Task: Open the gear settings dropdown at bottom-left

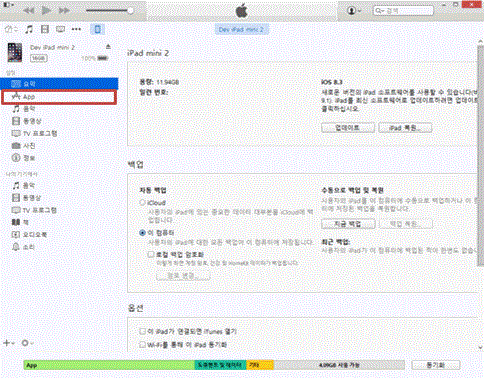Action: click(x=27, y=343)
